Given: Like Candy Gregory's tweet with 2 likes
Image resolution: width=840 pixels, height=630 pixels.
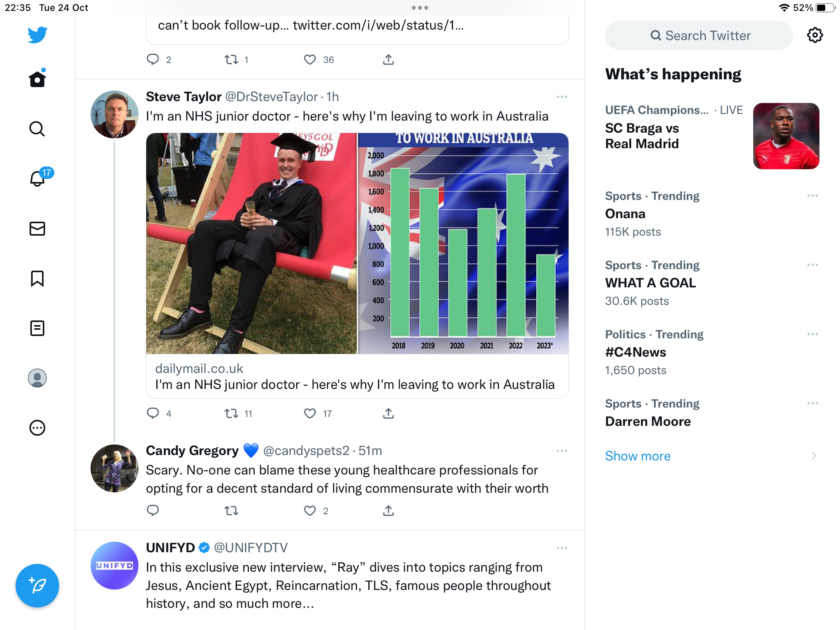Looking at the screenshot, I should point(310,510).
